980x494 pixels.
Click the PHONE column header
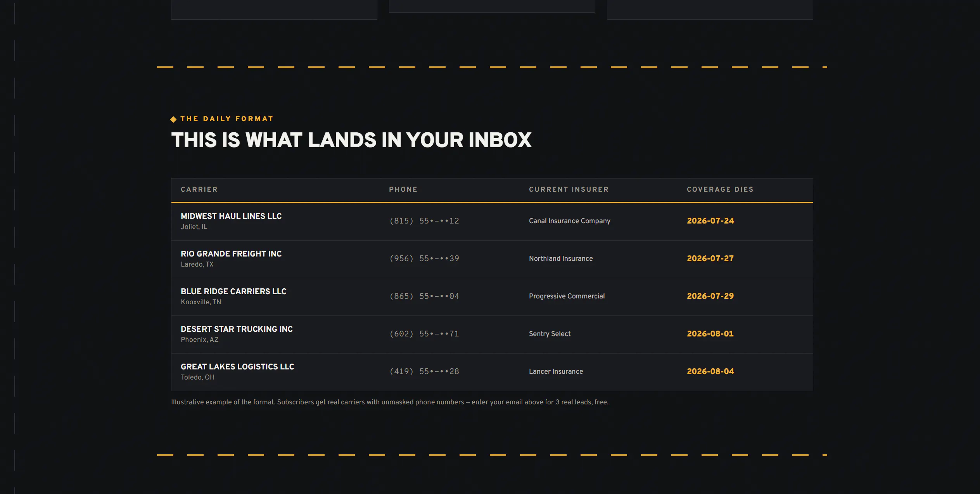403,189
